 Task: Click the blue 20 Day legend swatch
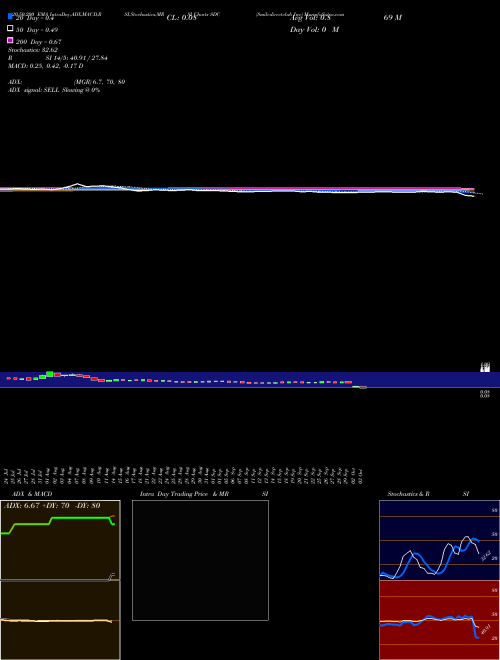point(10,16)
